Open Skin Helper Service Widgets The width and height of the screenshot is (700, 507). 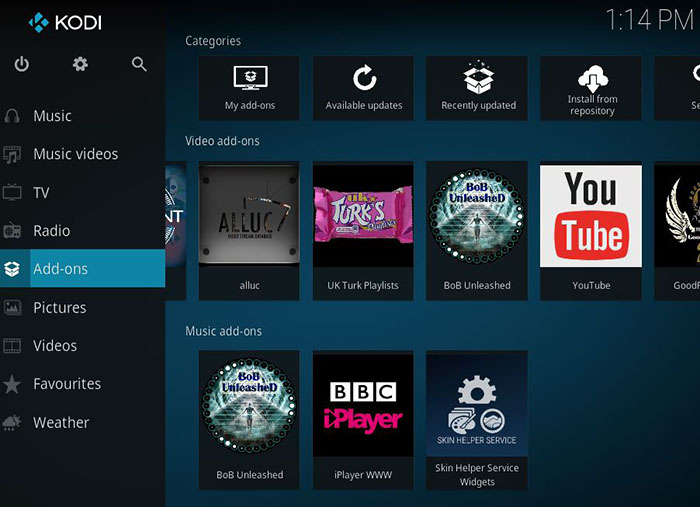[x=477, y=420]
